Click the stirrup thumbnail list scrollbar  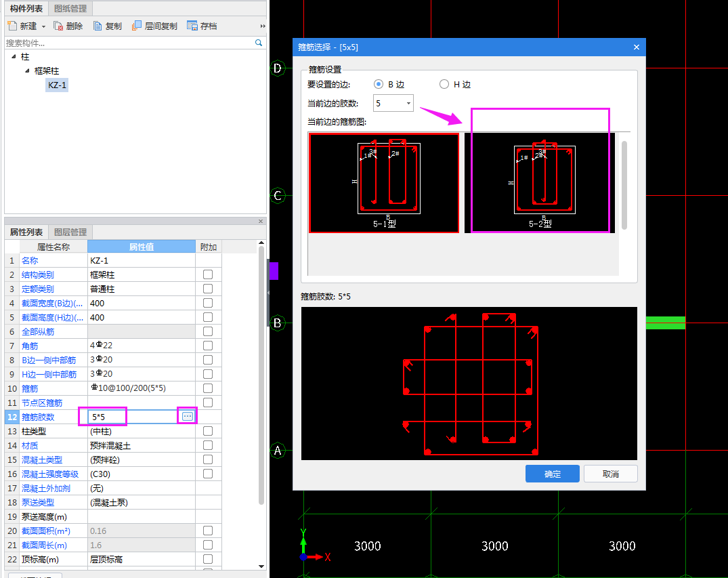coord(624,185)
